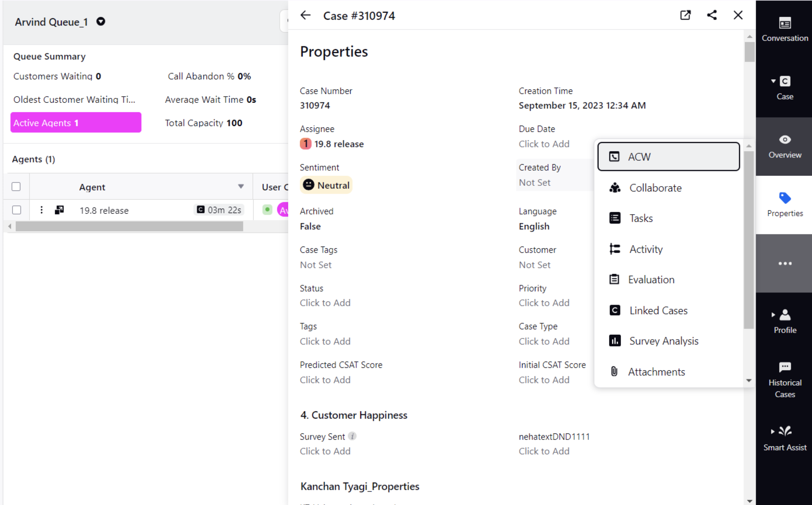
Task: Click to add Predicted CSAT Score
Action: coord(325,380)
